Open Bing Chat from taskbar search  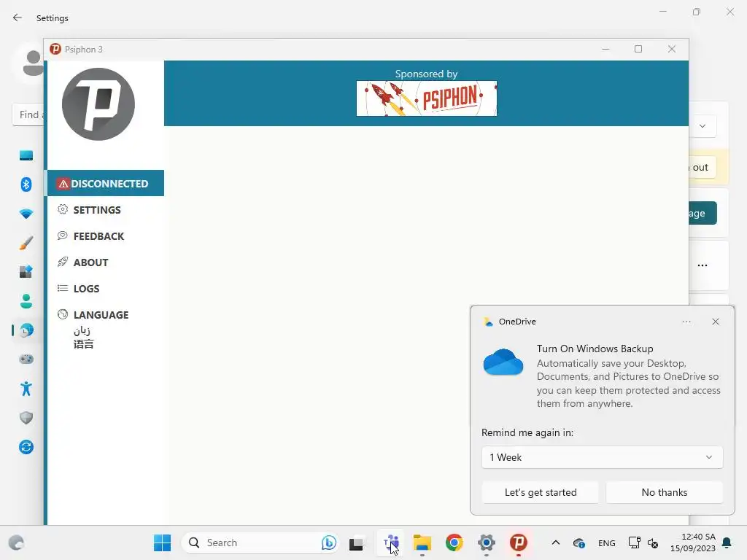tap(329, 542)
